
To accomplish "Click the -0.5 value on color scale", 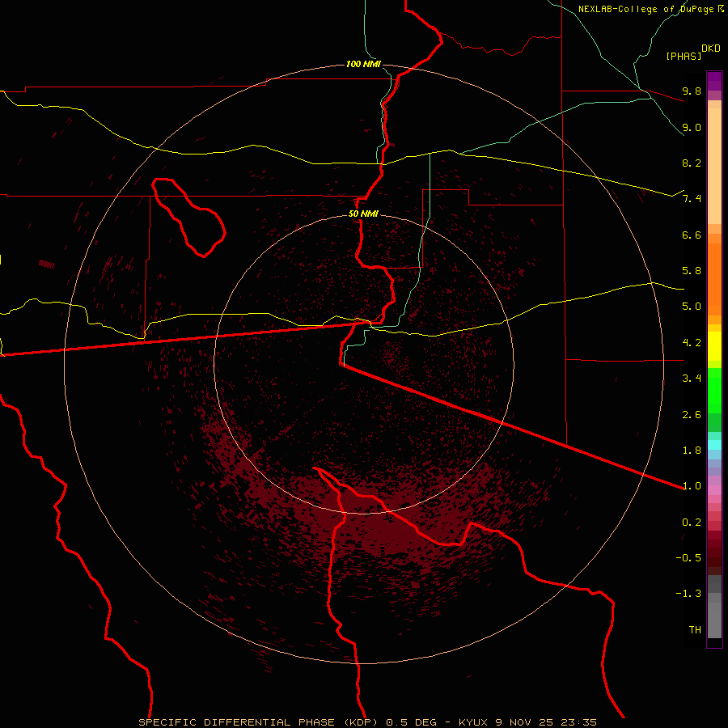I will point(688,558).
